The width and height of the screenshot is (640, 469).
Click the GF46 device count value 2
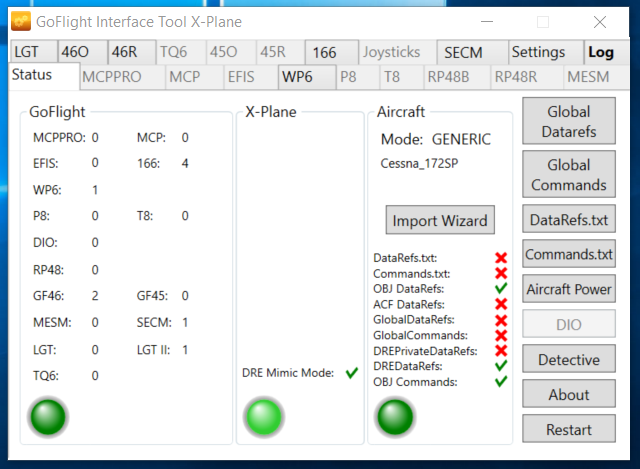95,296
